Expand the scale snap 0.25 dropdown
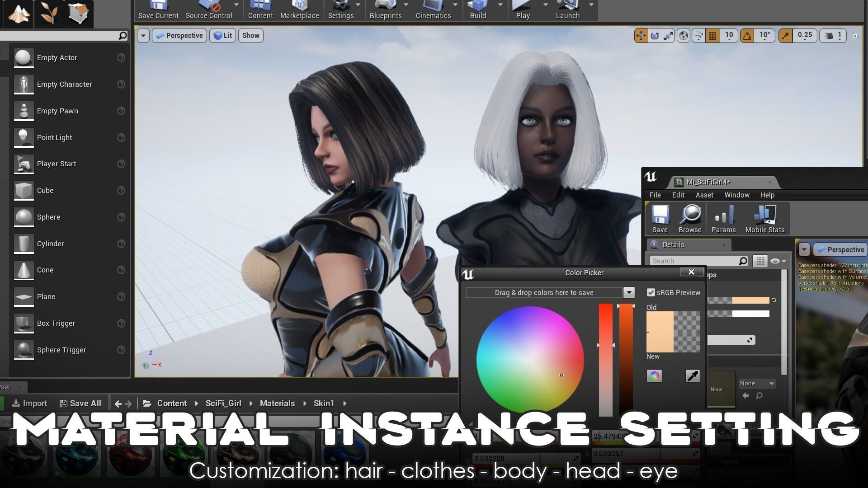Screen dimensions: 868x488 tap(805, 36)
